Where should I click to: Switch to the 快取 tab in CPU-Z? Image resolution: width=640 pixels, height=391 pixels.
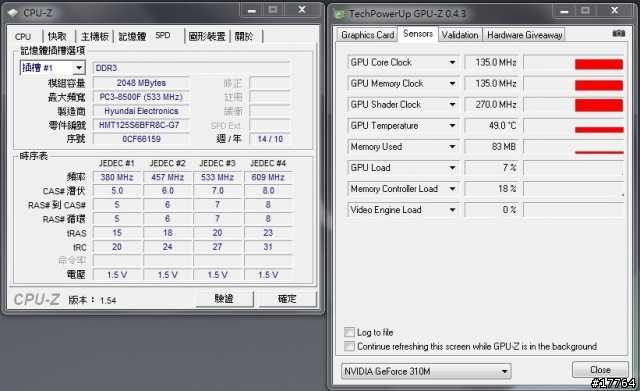pos(59,37)
